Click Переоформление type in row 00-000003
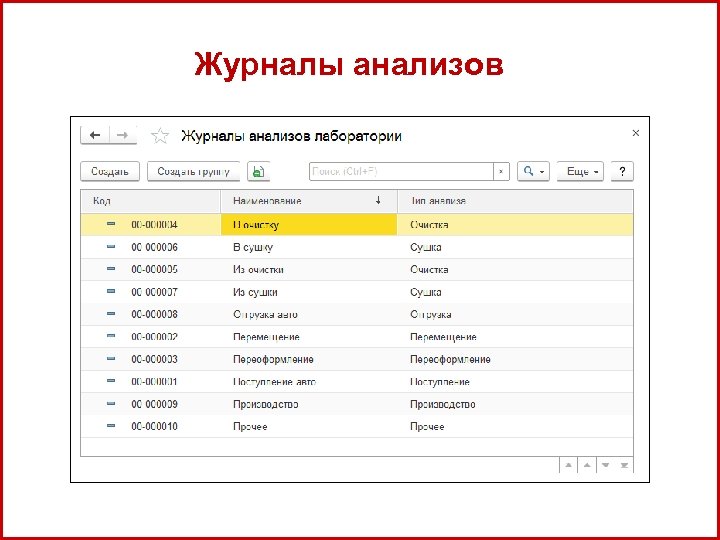This screenshot has width=720, height=540. point(515,359)
